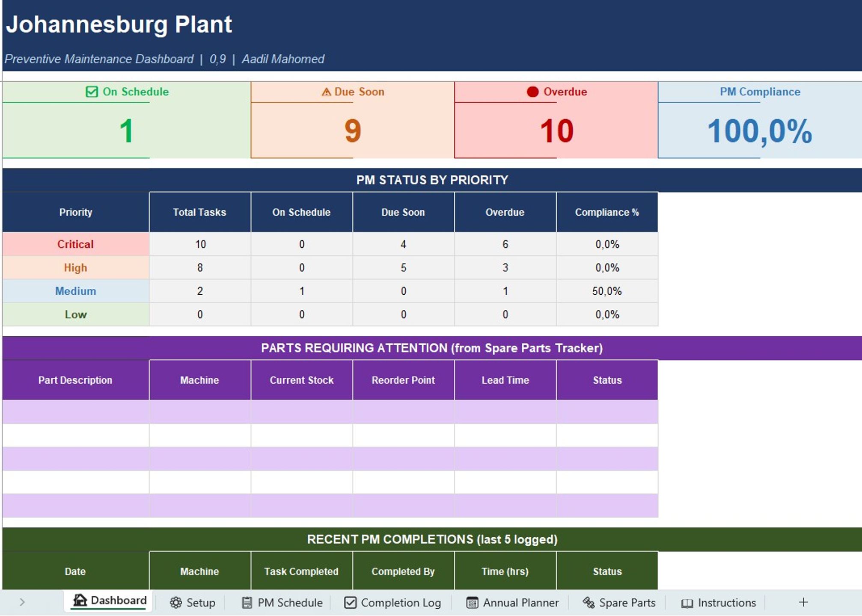Viewport: 862px width, 616px height.
Task: Switch to the Completion Log tab
Action: 392,603
